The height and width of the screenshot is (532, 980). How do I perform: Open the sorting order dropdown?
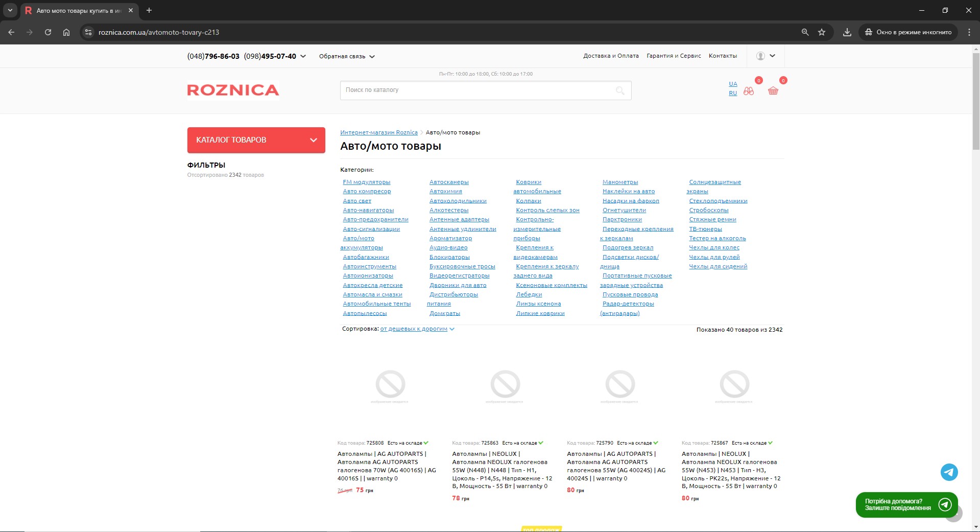tap(417, 329)
